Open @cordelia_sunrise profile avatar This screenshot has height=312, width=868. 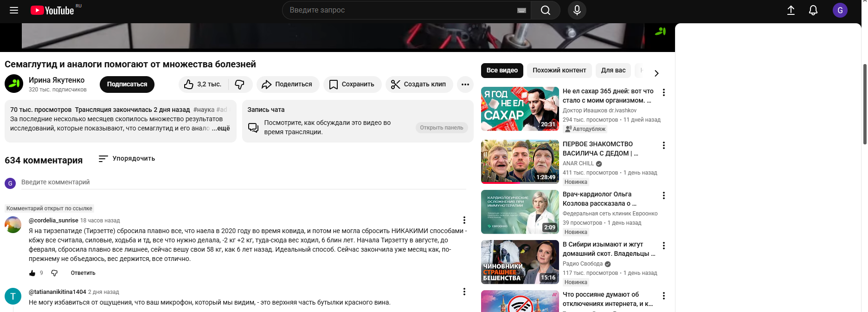13,225
